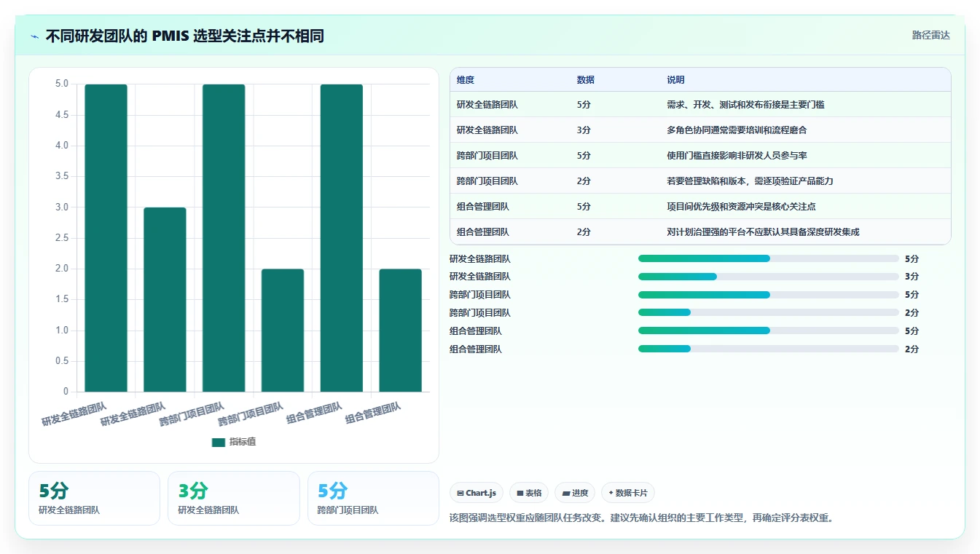Select the row 若要管理缺陷和版本，需逐项验证产品能力

pyautogui.click(x=700, y=181)
